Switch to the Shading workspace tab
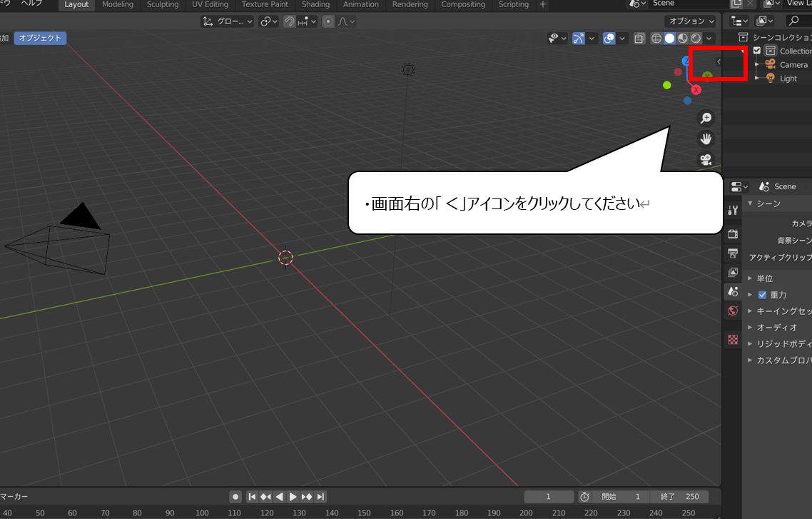Screen dimensions: 812x519 click(315, 4)
